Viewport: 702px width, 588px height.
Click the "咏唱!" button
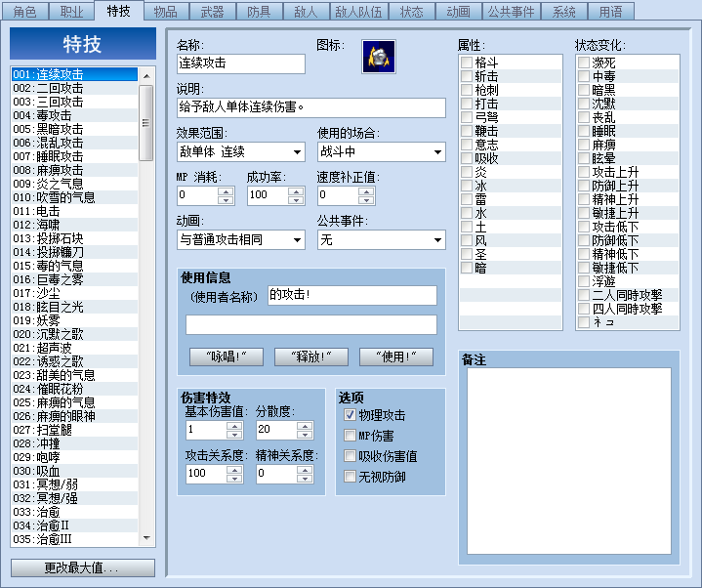point(227,357)
